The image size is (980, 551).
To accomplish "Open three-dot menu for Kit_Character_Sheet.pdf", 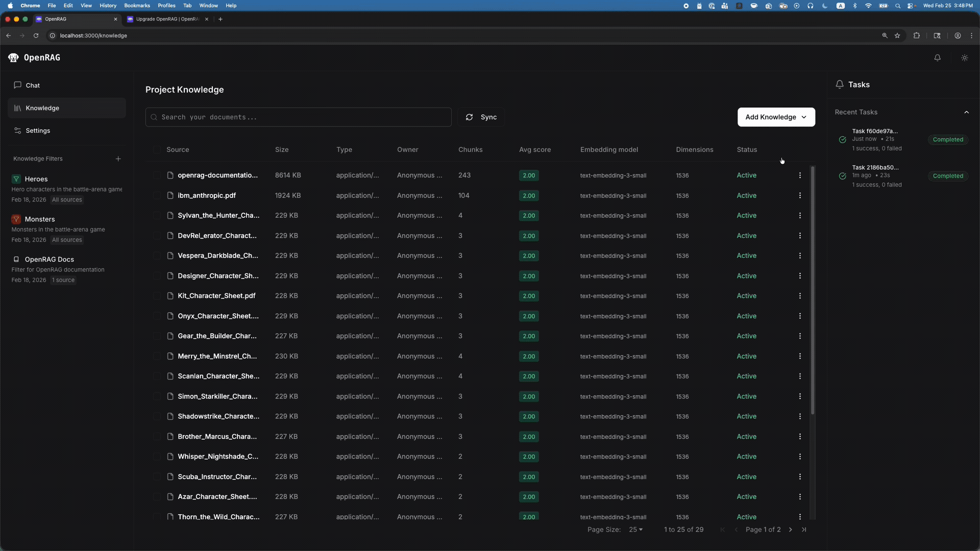I will click(799, 296).
